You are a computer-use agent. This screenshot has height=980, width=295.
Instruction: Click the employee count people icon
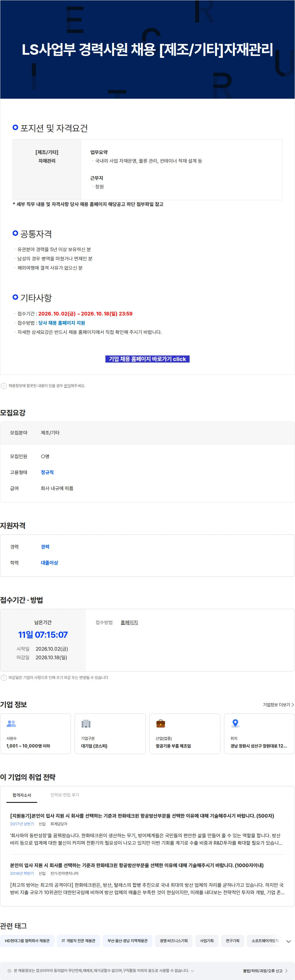[11, 723]
